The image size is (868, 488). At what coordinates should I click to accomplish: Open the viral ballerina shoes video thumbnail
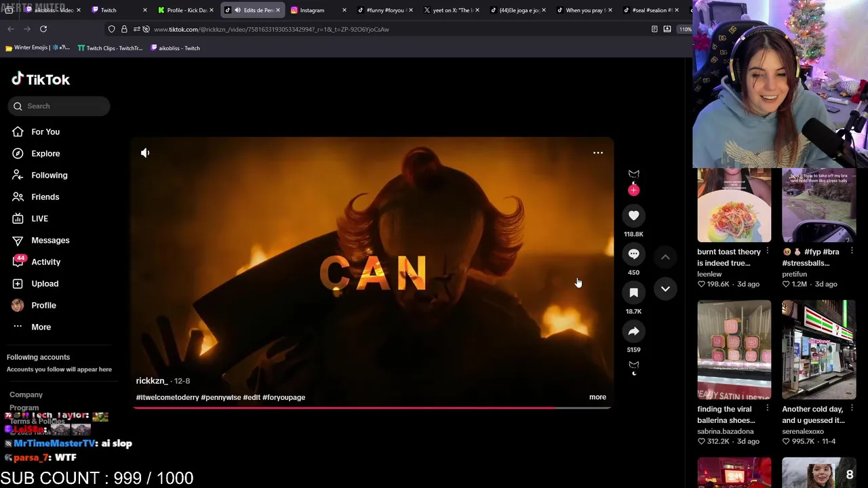(734, 350)
